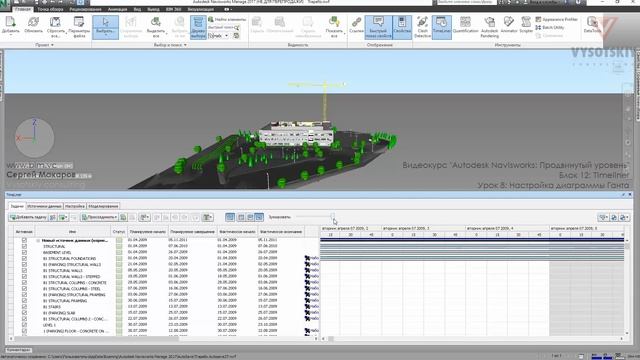Launch Autodesk Rendering from the ribbon
Viewport: 640px width, 360px height.
click(x=489, y=27)
